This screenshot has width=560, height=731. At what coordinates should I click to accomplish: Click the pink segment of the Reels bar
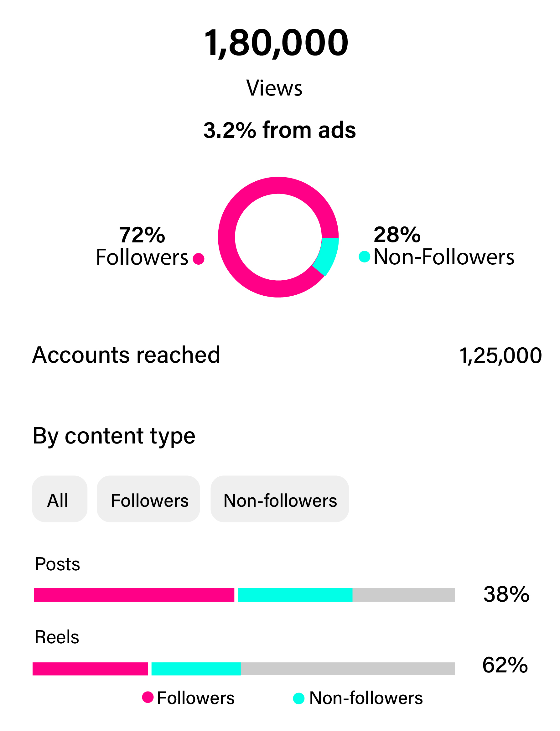pos(90,668)
